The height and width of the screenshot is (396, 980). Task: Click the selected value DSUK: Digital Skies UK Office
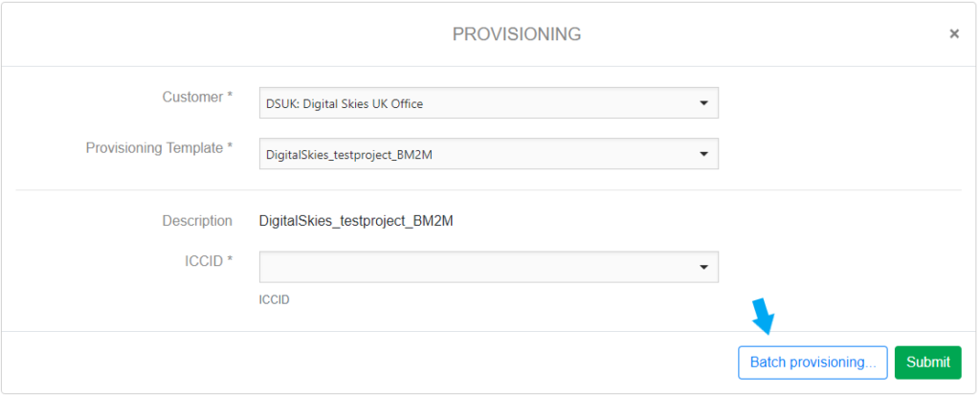pos(345,103)
